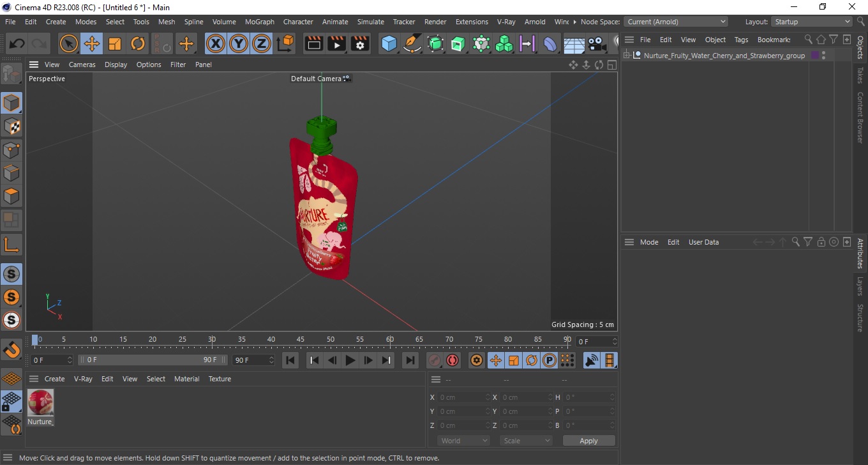Click the Undo arrow icon
This screenshot has height=465, width=868.
click(17, 44)
